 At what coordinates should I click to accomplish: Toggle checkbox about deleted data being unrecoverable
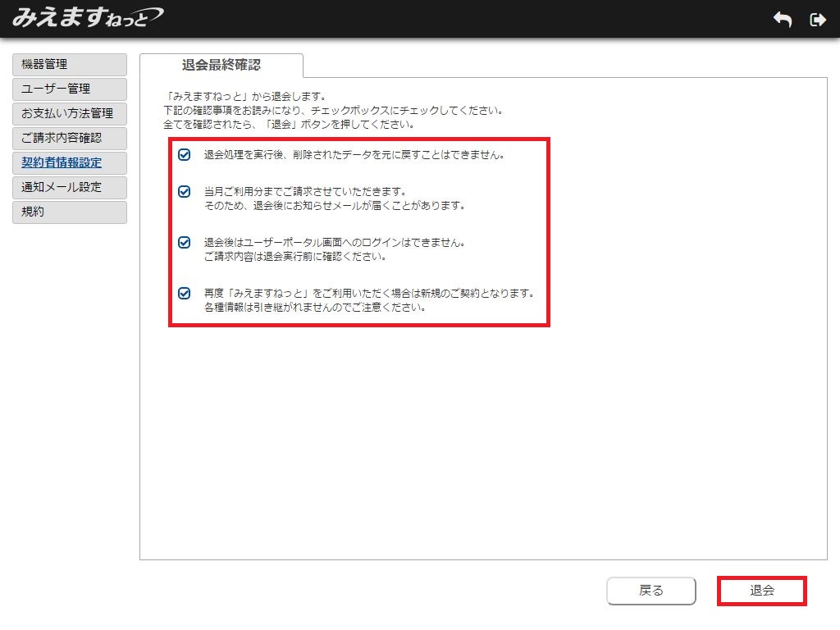[185, 155]
